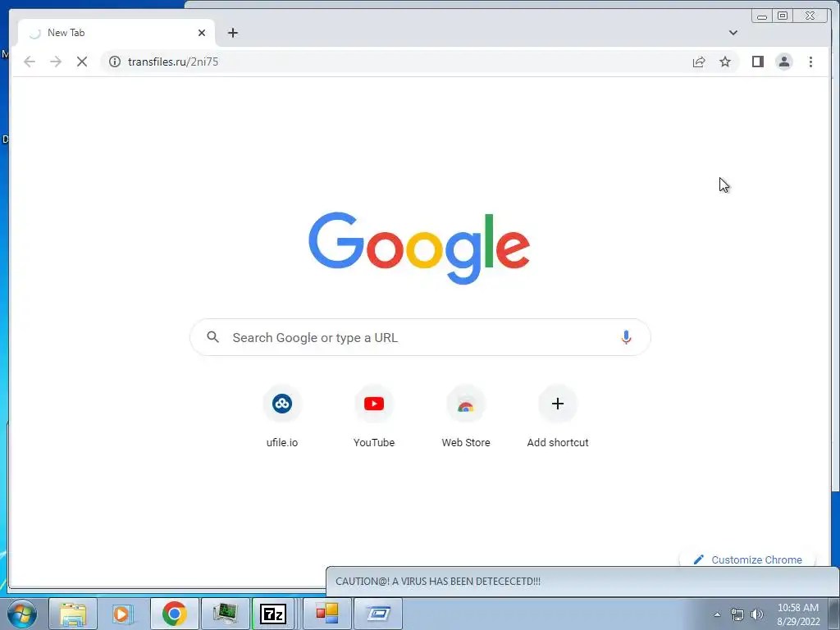Click Add shortcut tile
The height and width of the screenshot is (630, 840).
(x=558, y=417)
